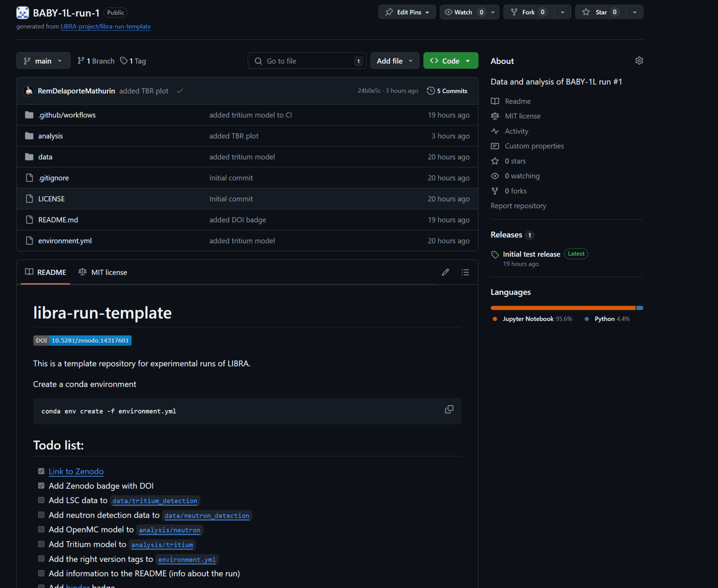Open commit hash 24b0e5c
The height and width of the screenshot is (588, 718).
tap(369, 91)
